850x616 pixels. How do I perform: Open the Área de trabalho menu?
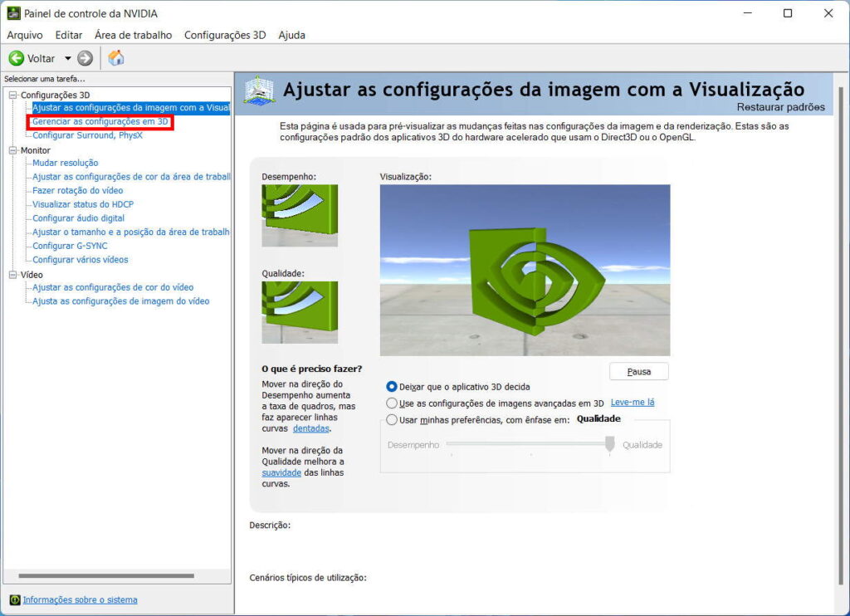tap(133, 35)
